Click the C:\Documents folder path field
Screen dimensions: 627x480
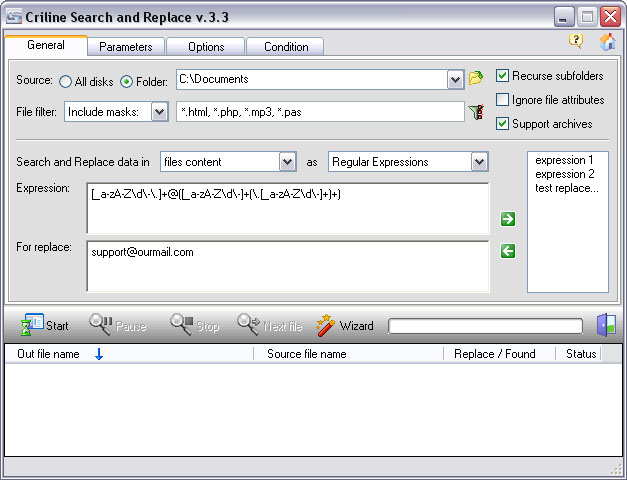pos(312,80)
